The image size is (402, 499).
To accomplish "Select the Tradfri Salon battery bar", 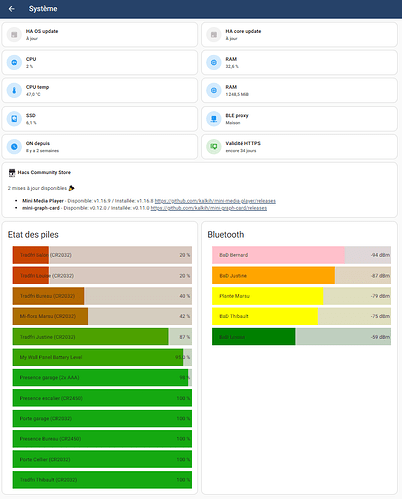I will tap(102, 255).
